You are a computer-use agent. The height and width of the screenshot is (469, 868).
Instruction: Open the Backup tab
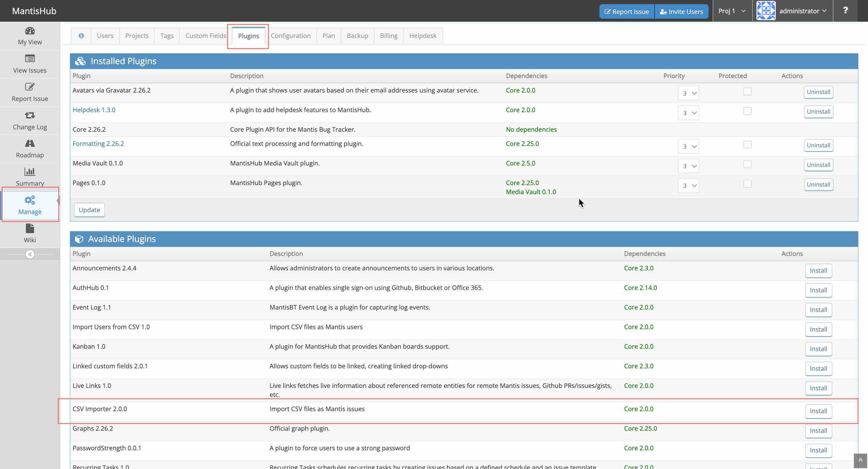(357, 36)
